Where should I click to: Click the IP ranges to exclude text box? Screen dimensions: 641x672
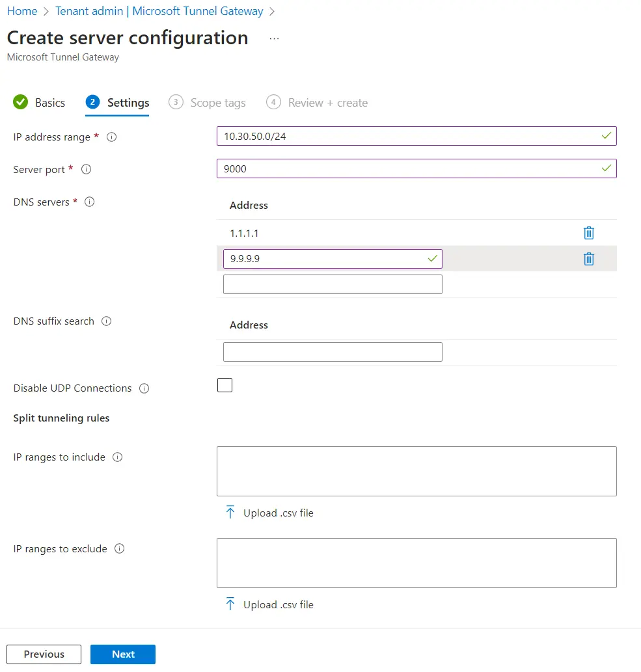pos(416,563)
